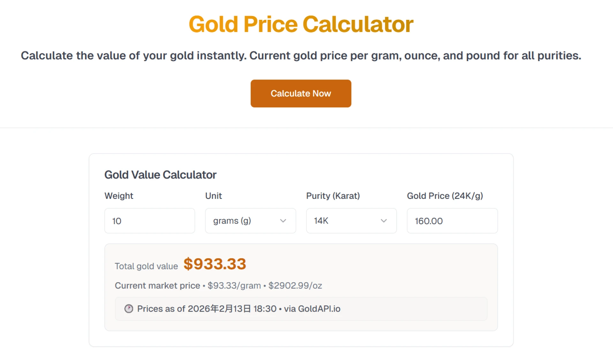Click the $2902.99/oz market price text

tap(295, 285)
